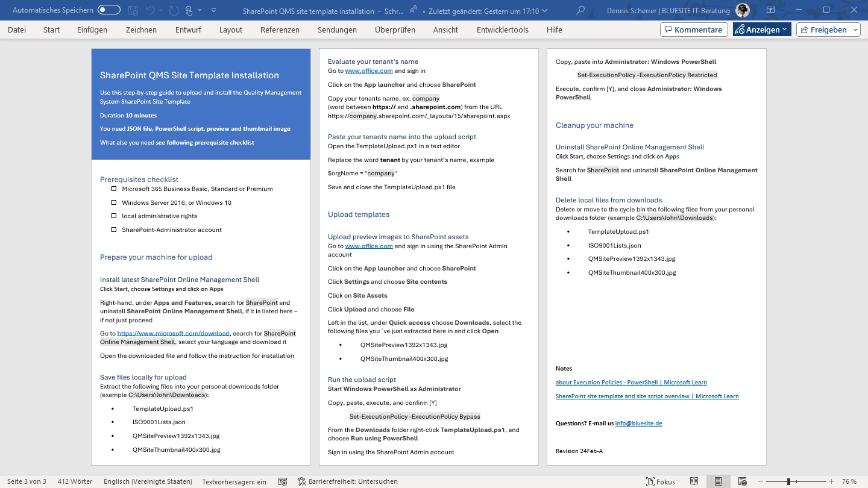The height and width of the screenshot is (488, 868).
Task: Switch to the Entwicklertools tab
Action: pos(502,30)
